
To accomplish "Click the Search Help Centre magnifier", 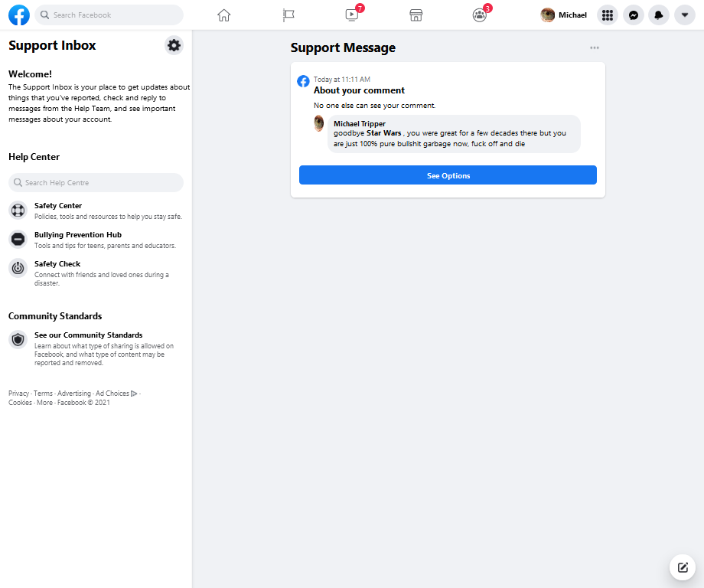I will [x=18, y=182].
